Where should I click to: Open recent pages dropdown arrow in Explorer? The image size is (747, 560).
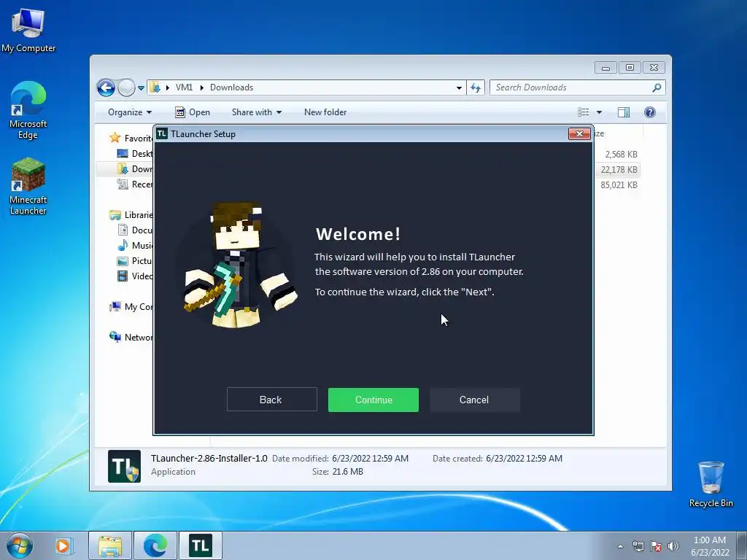pyautogui.click(x=141, y=88)
